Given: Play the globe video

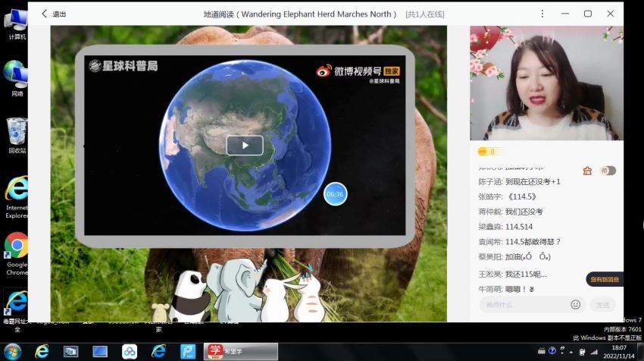Looking at the screenshot, I should [x=245, y=145].
